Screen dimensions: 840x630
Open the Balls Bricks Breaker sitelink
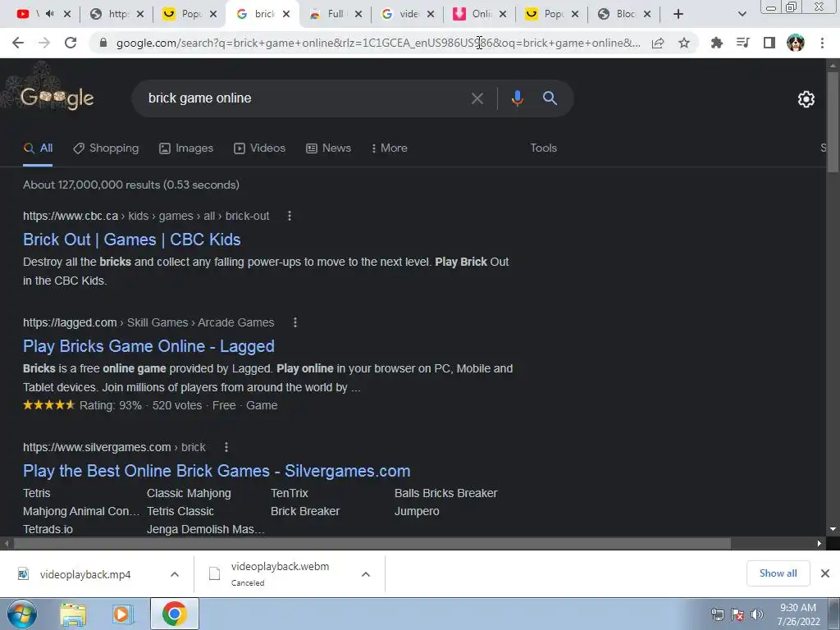(x=445, y=493)
